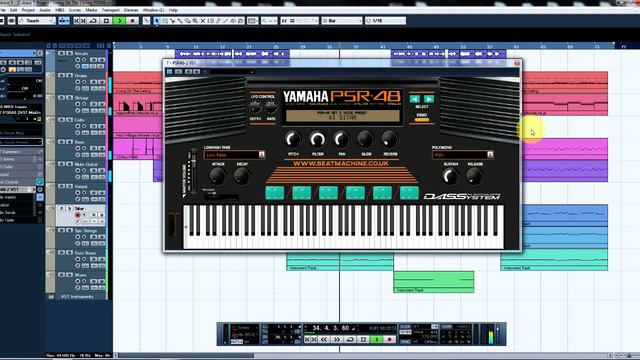This screenshot has width=640, height=360.
Task: Open the Poly/Mono mode dropdown
Action: [x=463, y=155]
